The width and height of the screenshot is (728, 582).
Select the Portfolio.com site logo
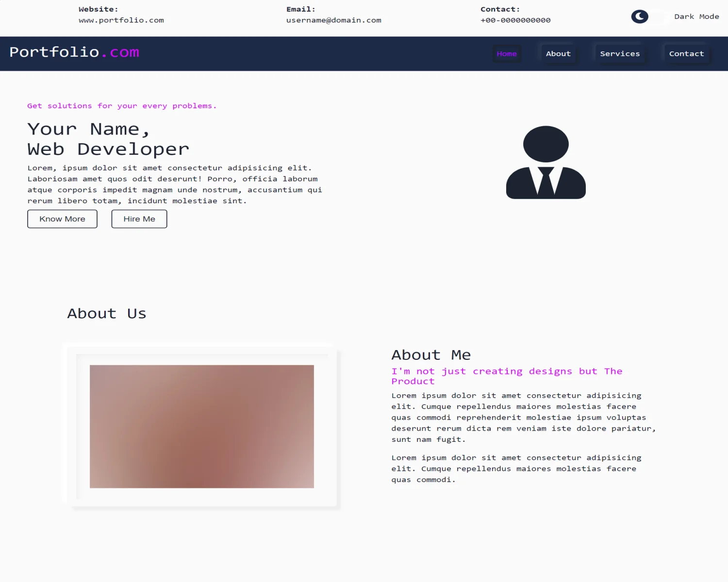tap(75, 52)
